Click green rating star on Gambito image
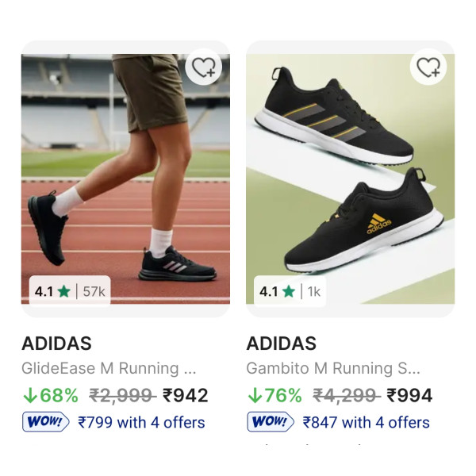This screenshot has height=476, width=476. pyautogui.click(x=289, y=291)
